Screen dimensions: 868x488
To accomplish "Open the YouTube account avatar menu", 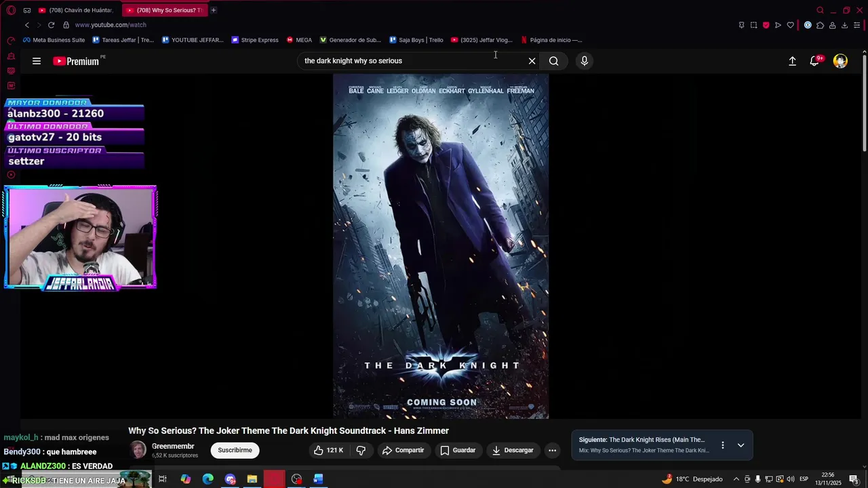I will pos(840,61).
